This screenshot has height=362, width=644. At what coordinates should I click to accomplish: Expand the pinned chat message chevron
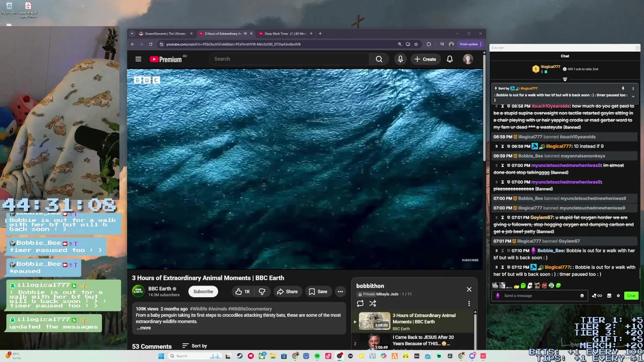(x=633, y=96)
